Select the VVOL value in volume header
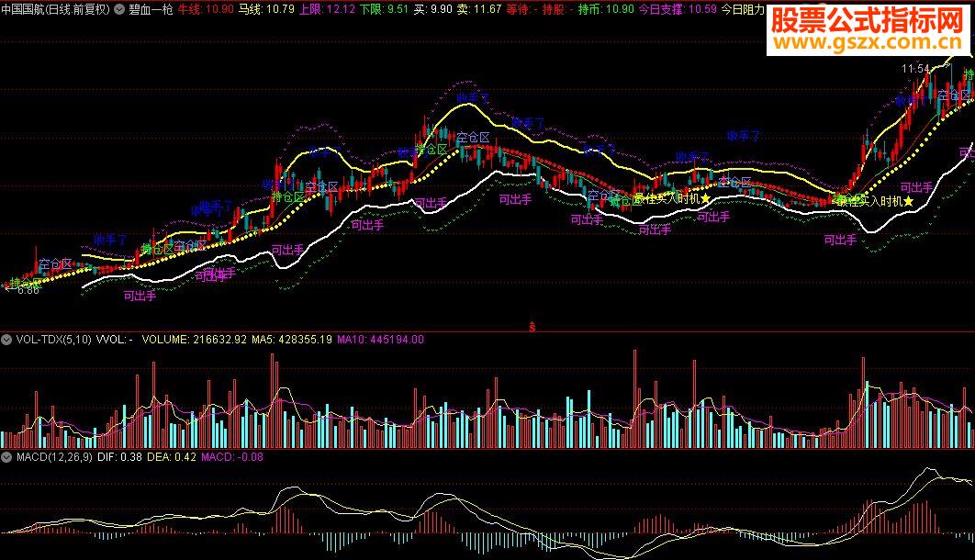The image size is (975, 560). [x=115, y=340]
